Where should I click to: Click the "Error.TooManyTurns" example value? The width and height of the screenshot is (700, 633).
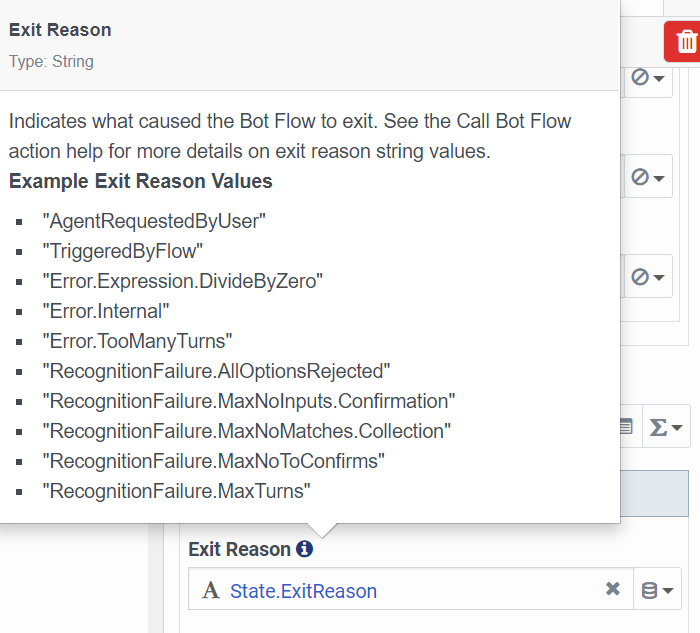coord(138,341)
